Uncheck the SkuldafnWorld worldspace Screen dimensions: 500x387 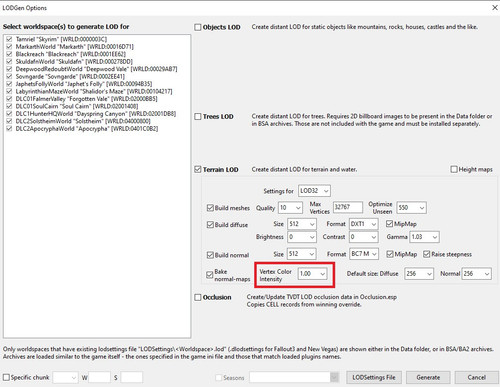pos(9,62)
